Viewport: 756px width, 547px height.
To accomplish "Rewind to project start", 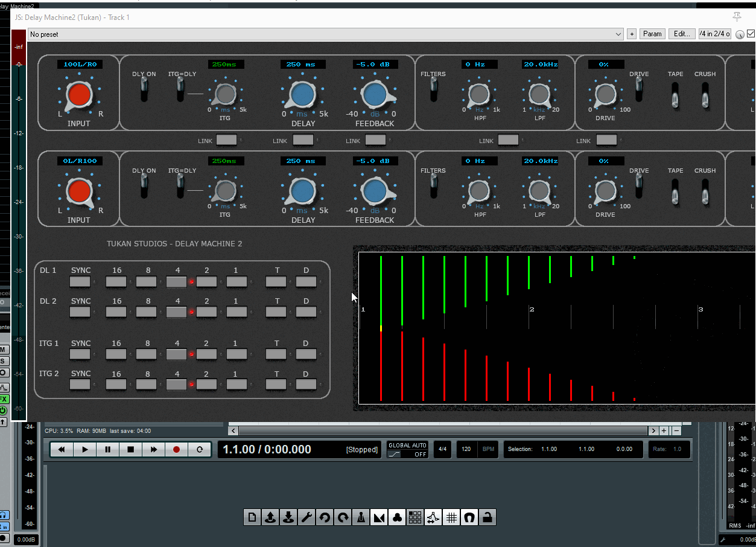I will click(x=62, y=449).
